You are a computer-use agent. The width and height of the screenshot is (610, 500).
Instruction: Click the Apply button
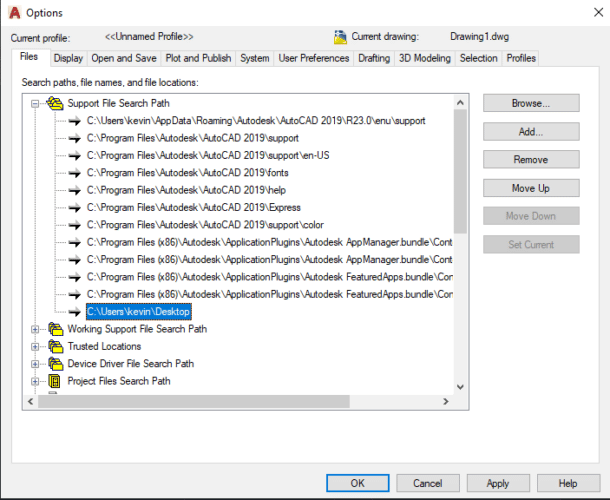[x=498, y=483]
